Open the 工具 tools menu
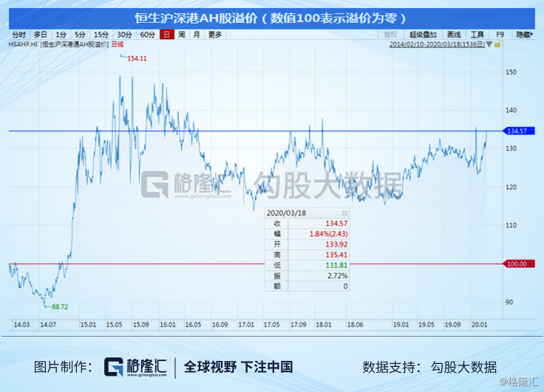Screen dimensions: 544x392 coord(477,35)
